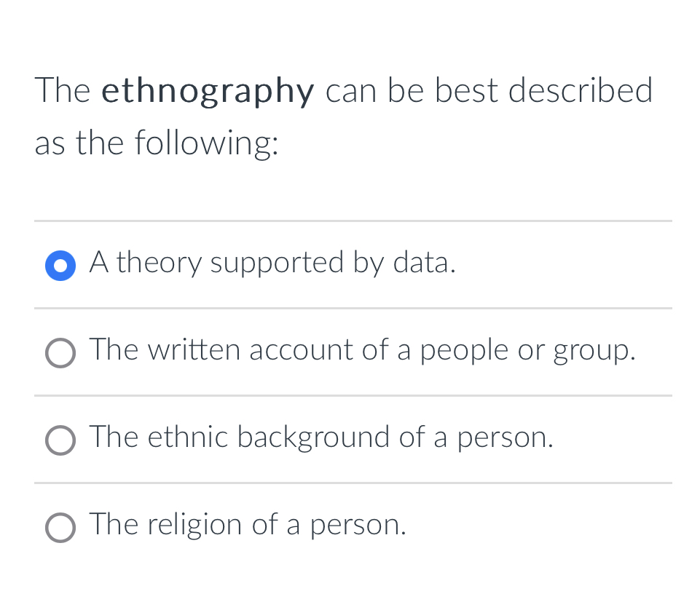Screen dimensions: 700x602
Task: Click the last radio circle on the page
Action: pos(61,528)
